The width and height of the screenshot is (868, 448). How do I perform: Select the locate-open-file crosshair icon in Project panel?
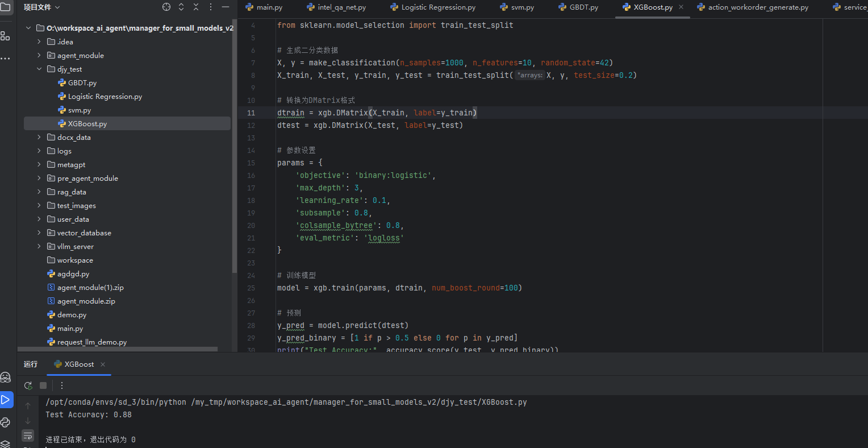click(166, 7)
